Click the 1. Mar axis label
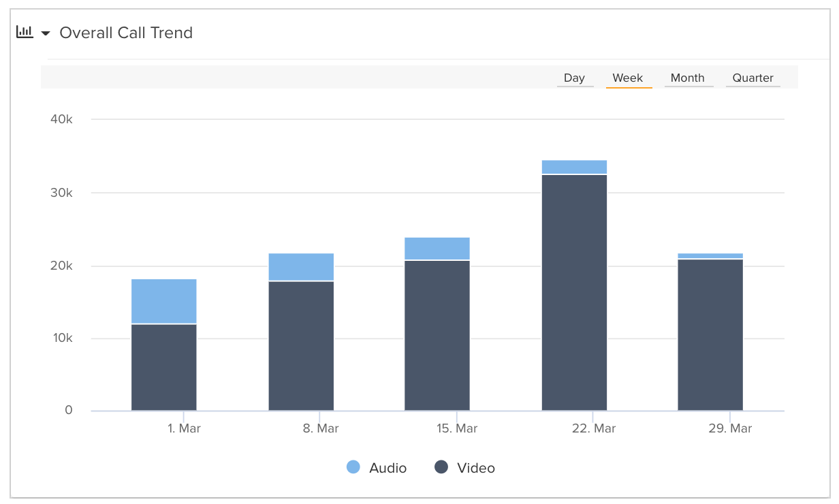839x504 pixels. (x=184, y=428)
